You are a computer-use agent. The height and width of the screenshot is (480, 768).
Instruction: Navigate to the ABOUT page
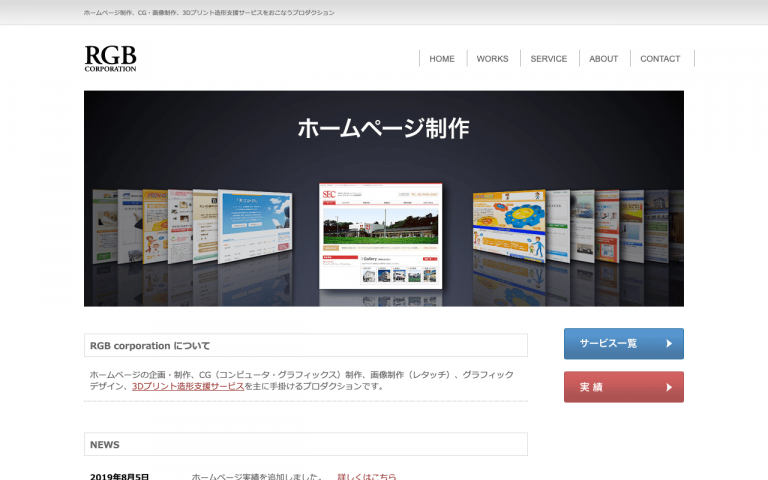pos(603,59)
